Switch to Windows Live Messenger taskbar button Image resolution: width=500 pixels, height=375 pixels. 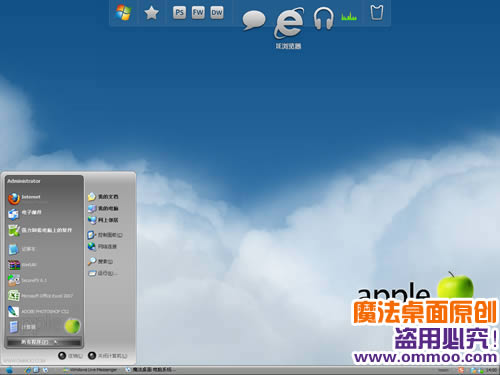(x=91, y=370)
